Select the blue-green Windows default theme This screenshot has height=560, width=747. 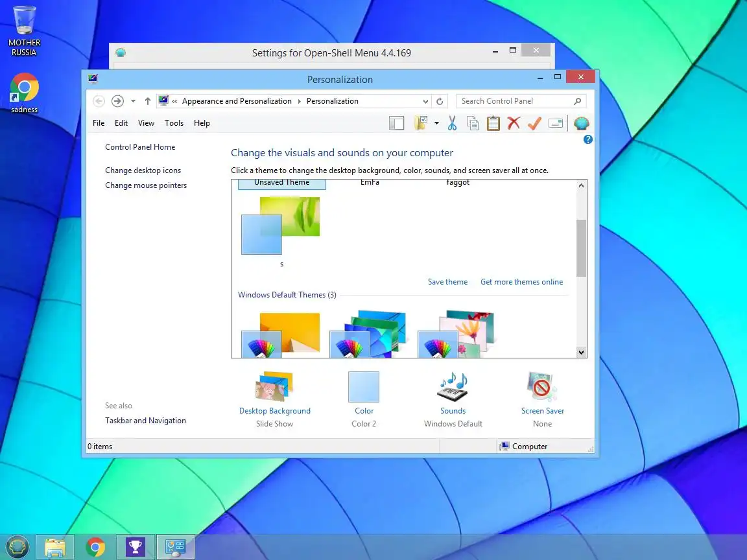[368, 334]
